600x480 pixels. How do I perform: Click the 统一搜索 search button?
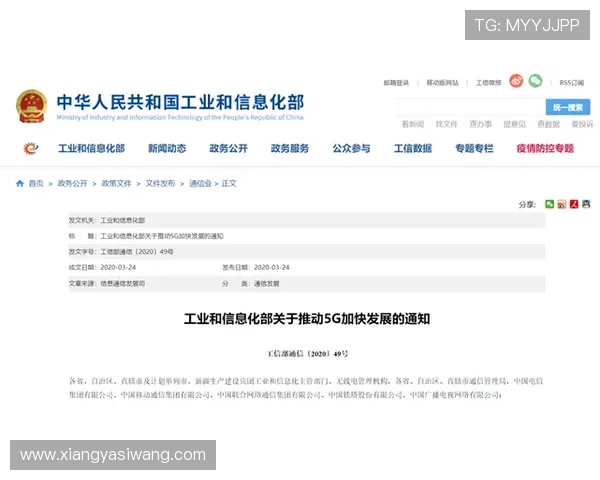click(x=568, y=107)
